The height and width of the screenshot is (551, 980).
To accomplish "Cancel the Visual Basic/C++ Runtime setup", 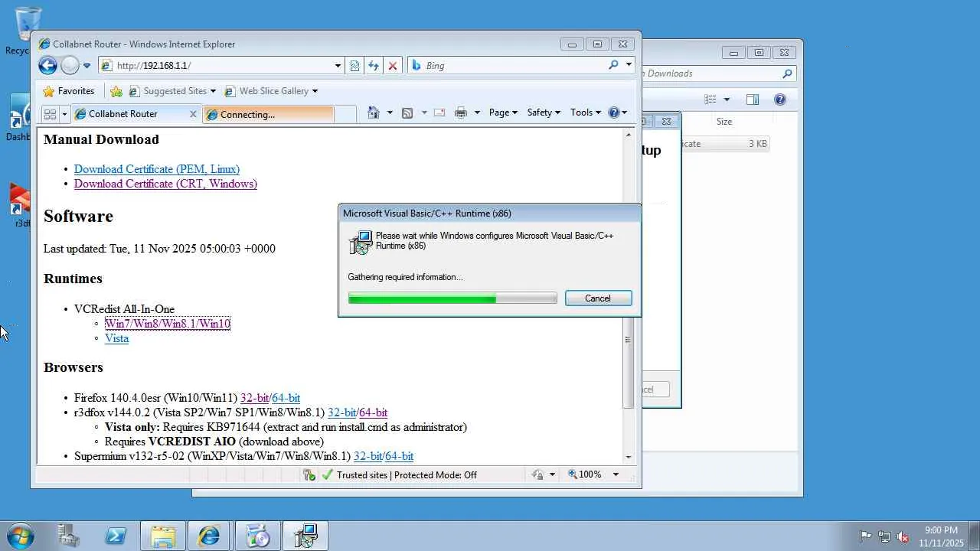I will tap(598, 298).
